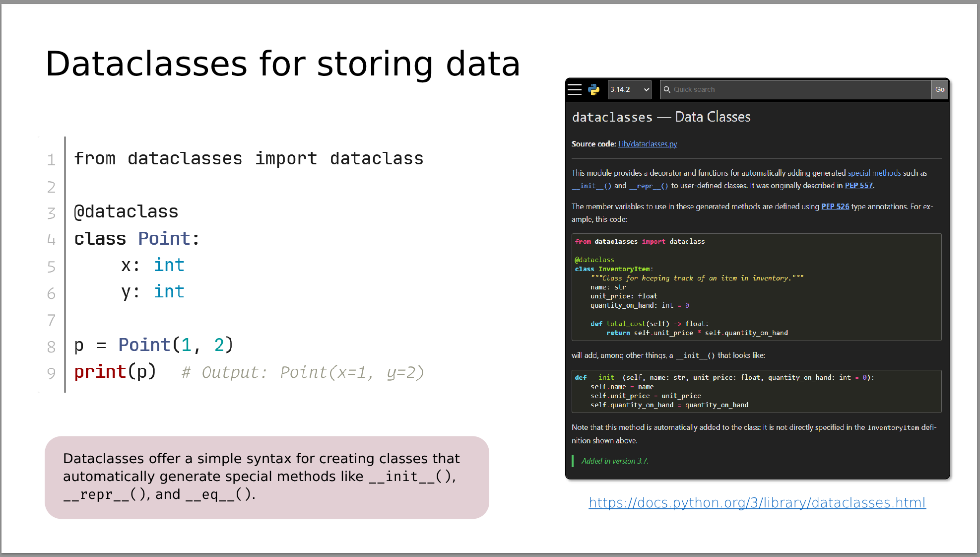Screen dimensions: 980x557
Task: Click the def __init__ code snippet
Action: pos(756,391)
